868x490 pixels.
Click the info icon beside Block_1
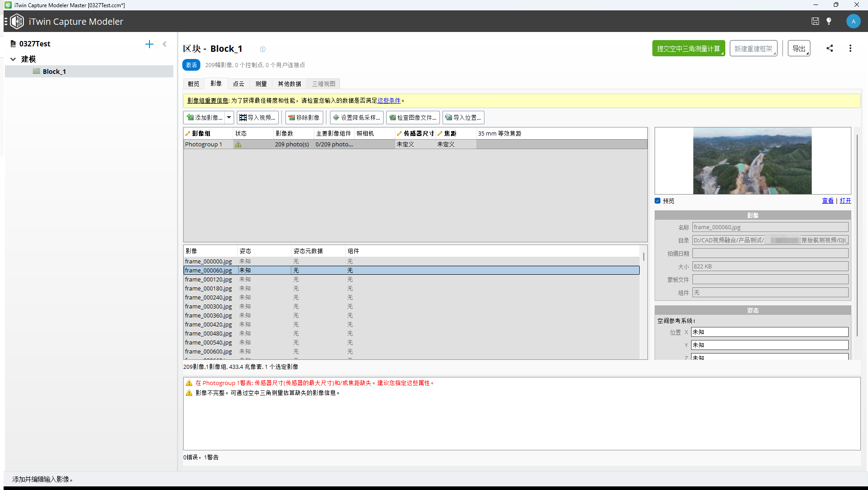click(x=262, y=49)
